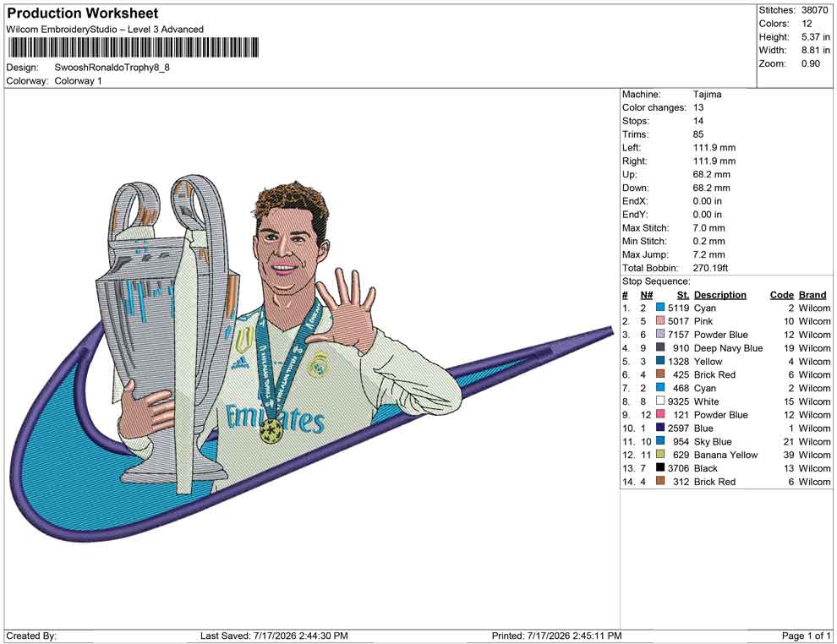
Task: Click the Pink 5017 color swatch
Action: tap(660, 320)
